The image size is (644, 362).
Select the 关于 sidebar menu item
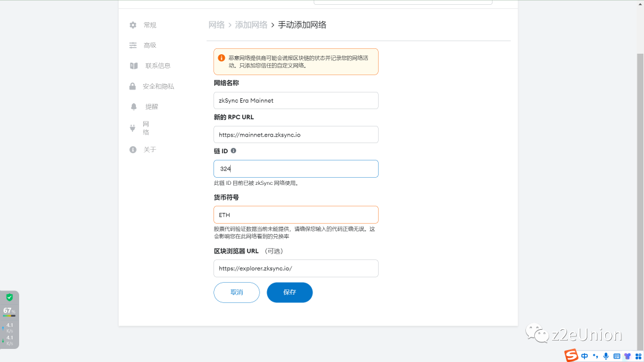click(148, 150)
